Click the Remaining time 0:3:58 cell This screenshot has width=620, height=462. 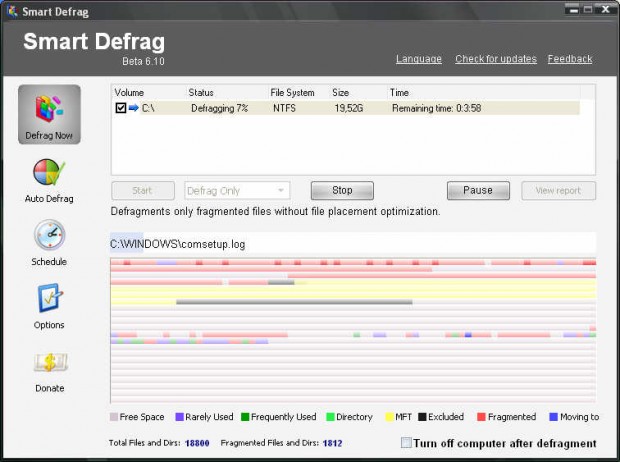pyautogui.click(x=437, y=108)
